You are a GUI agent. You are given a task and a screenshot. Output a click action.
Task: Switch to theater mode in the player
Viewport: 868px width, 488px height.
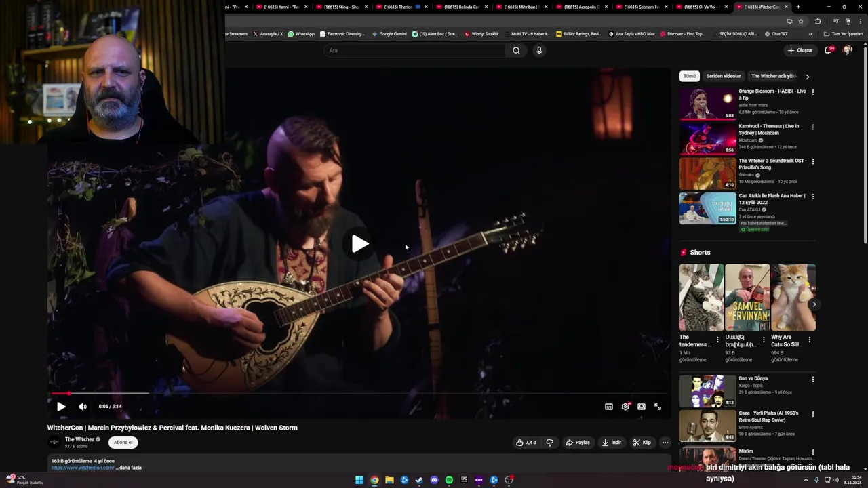click(x=642, y=407)
